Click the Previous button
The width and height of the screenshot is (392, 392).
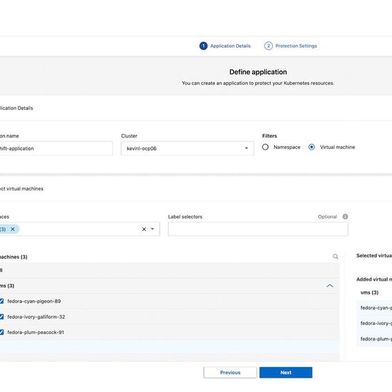(230, 372)
